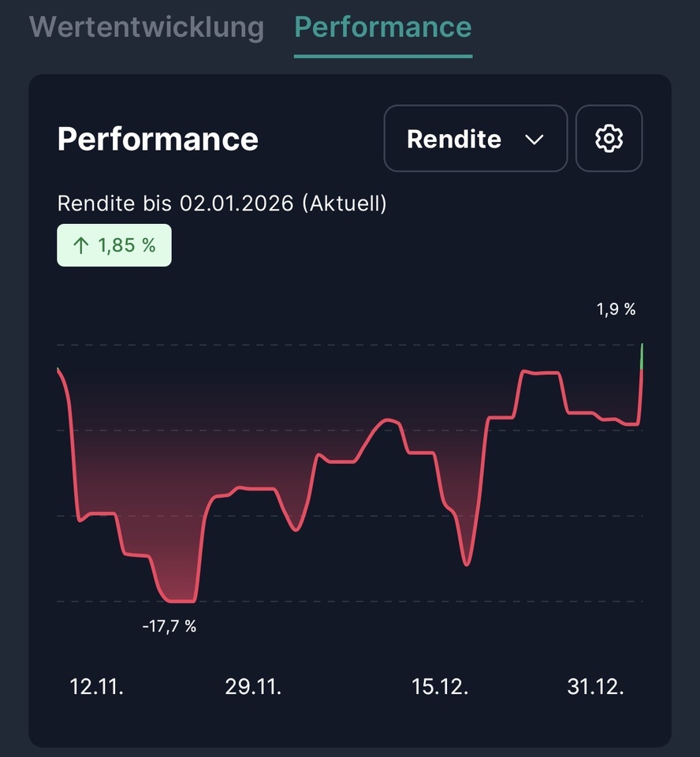The height and width of the screenshot is (757, 700).
Task: Select the underlined Performance tab
Action: click(x=383, y=27)
